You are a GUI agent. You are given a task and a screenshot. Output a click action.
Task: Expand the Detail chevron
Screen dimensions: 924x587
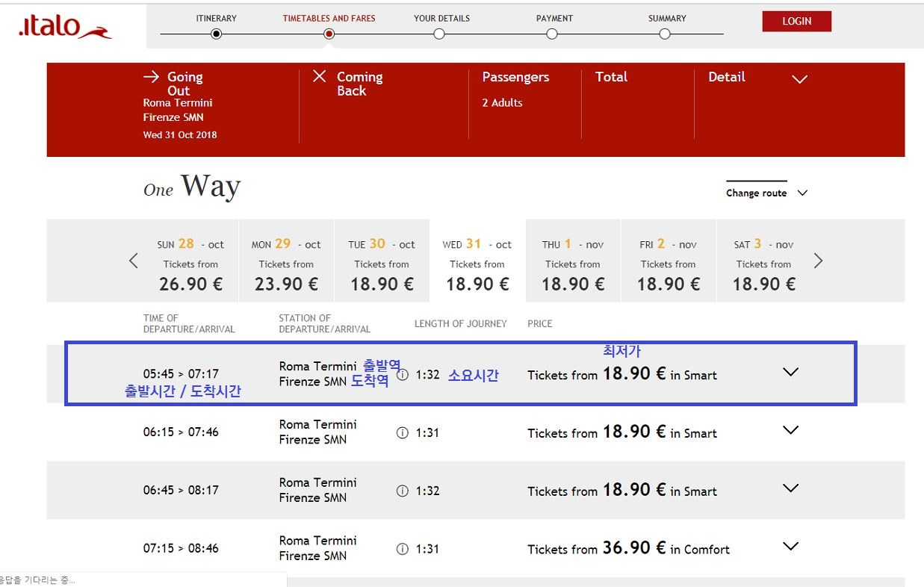click(799, 79)
